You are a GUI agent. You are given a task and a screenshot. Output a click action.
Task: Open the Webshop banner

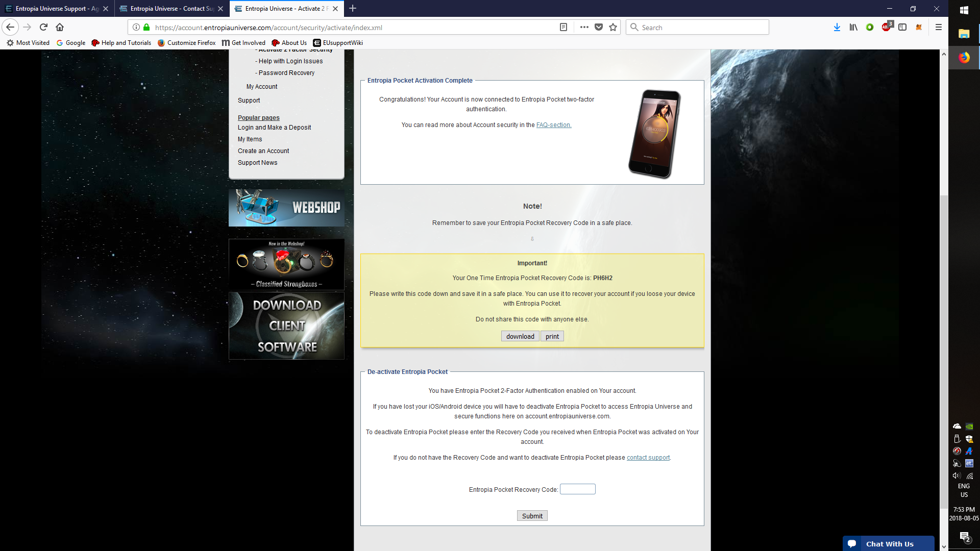click(286, 208)
